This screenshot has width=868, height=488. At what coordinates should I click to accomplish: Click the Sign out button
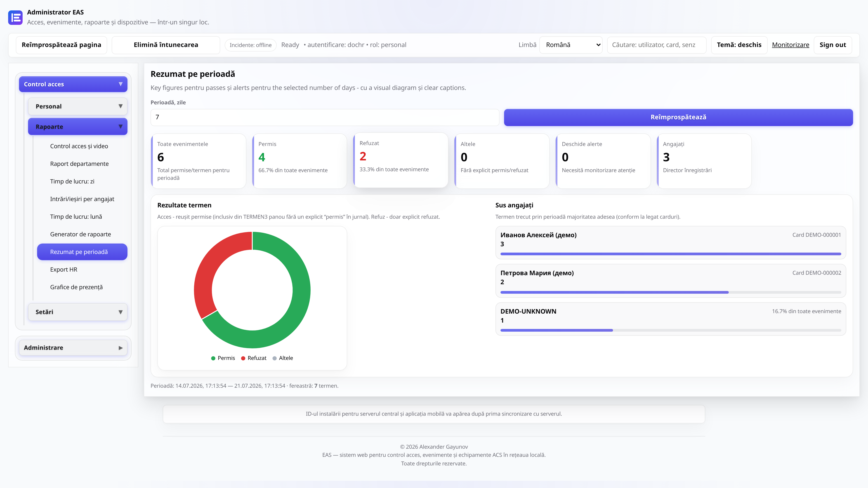coord(833,45)
